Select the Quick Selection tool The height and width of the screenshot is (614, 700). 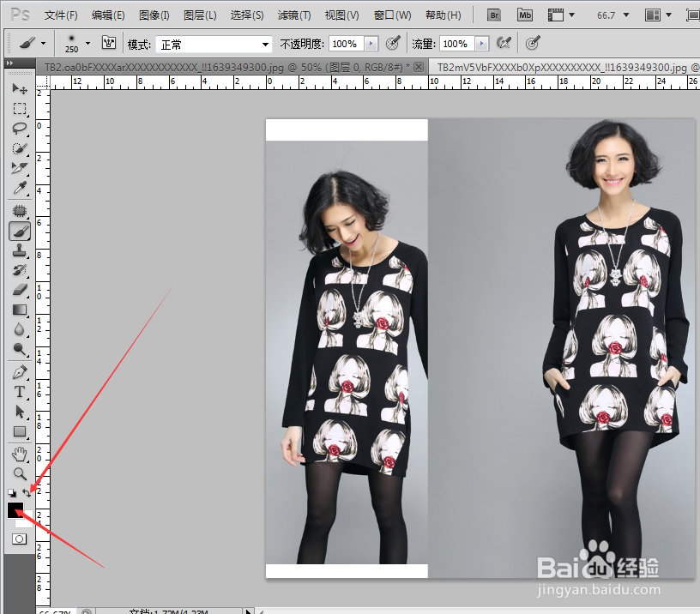pyautogui.click(x=19, y=148)
